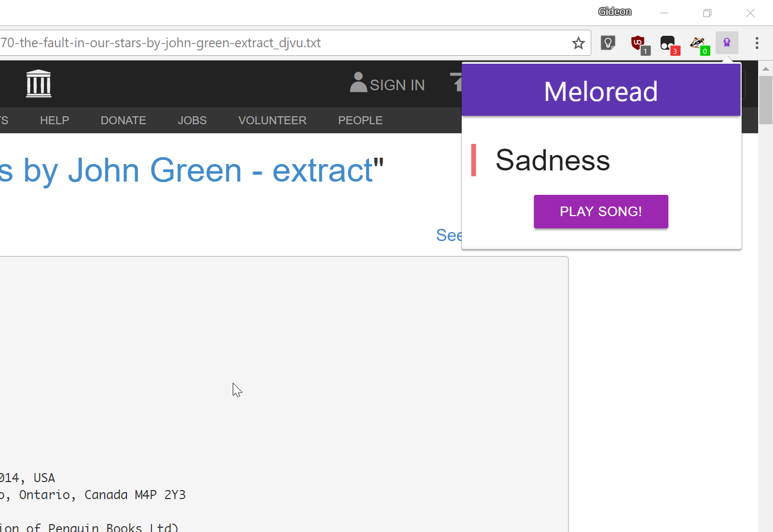
Task: Click the SIGN IN link
Action: 397,85
